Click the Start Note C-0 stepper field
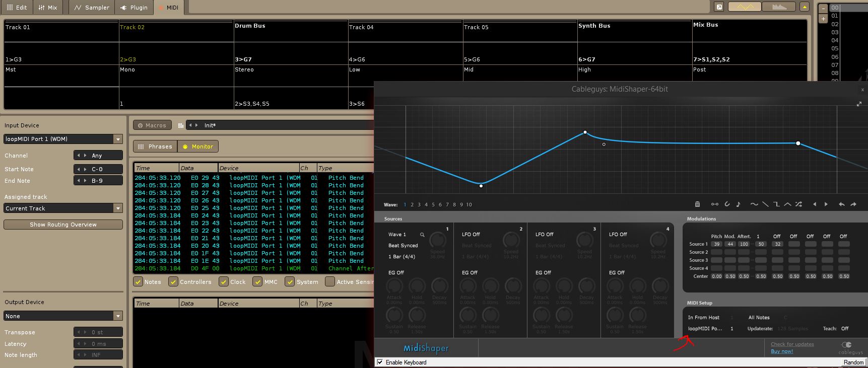Image resolution: width=868 pixels, height=368 pixels. pos(98,169)
